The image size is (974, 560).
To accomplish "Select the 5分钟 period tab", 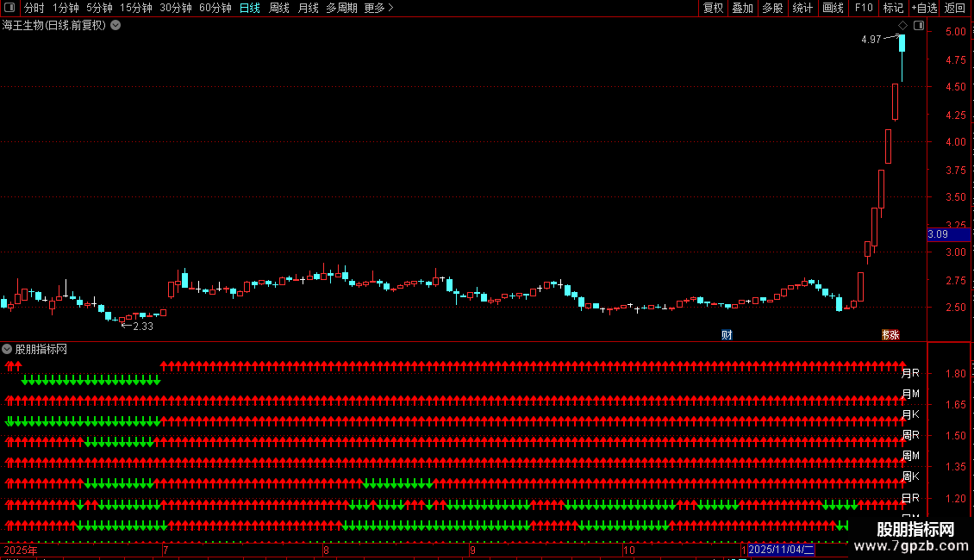I will coord(99,8).
